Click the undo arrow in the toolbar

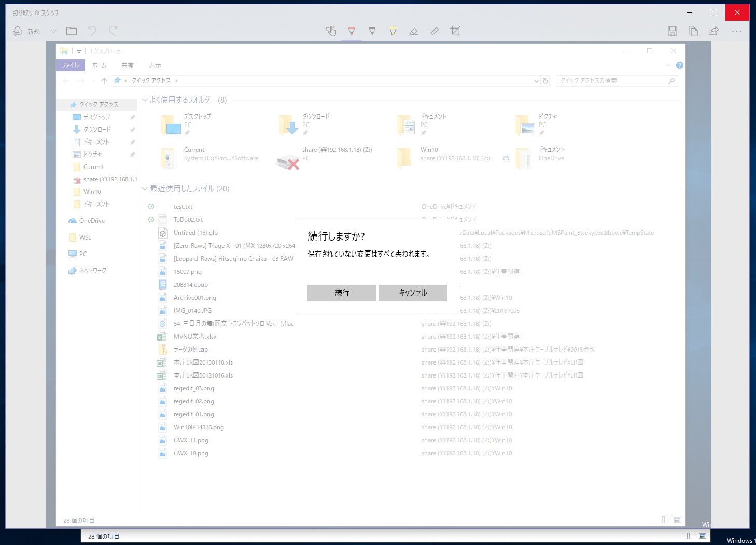(x=92, y=31)
